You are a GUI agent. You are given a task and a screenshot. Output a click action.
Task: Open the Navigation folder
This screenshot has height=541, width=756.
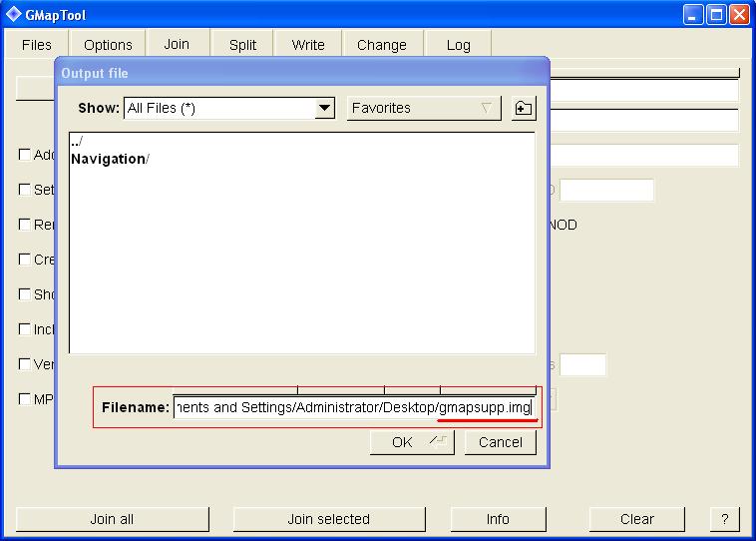[x=109, y=159]
